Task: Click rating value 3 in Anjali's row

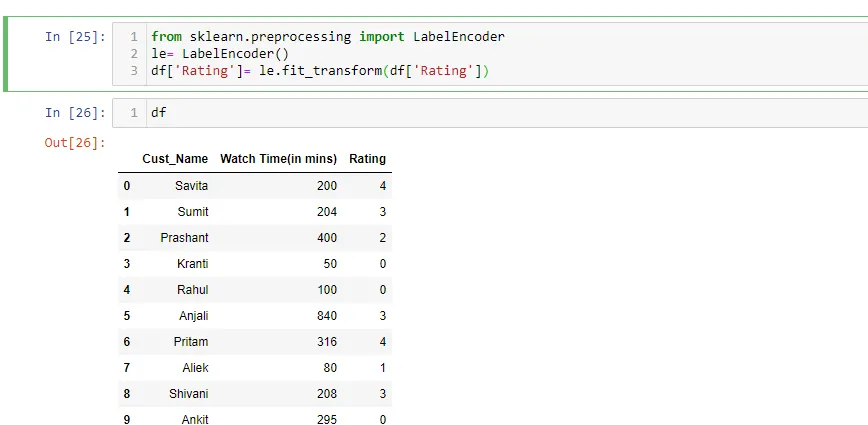Action: pyautogui.click(x=383, y=315)
